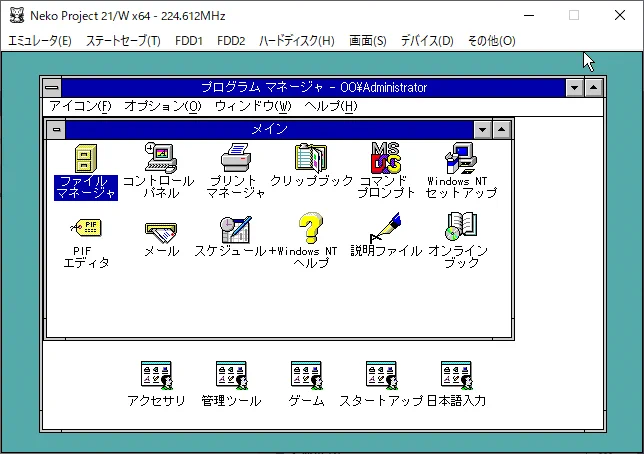Select the コントロールパネル icon
Viewport: 644px width, 454px height.
click(x=160, y=158)
